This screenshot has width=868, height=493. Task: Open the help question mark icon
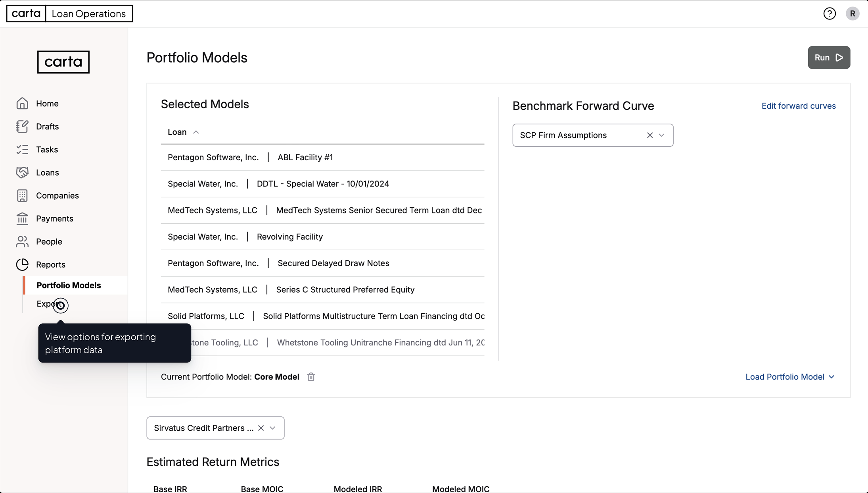830,13
